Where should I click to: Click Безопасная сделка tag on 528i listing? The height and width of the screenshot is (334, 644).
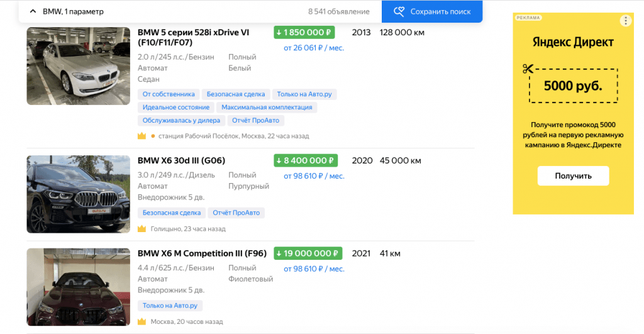point(236,94)
